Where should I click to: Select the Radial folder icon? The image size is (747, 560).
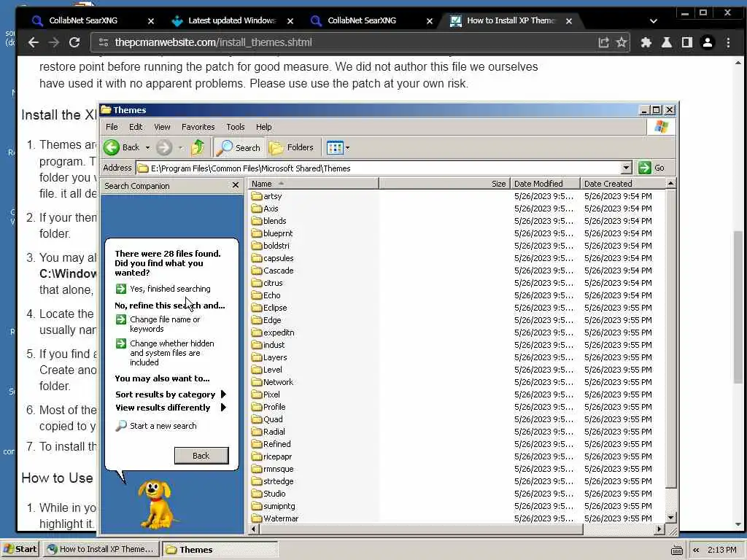pos(257,431)
